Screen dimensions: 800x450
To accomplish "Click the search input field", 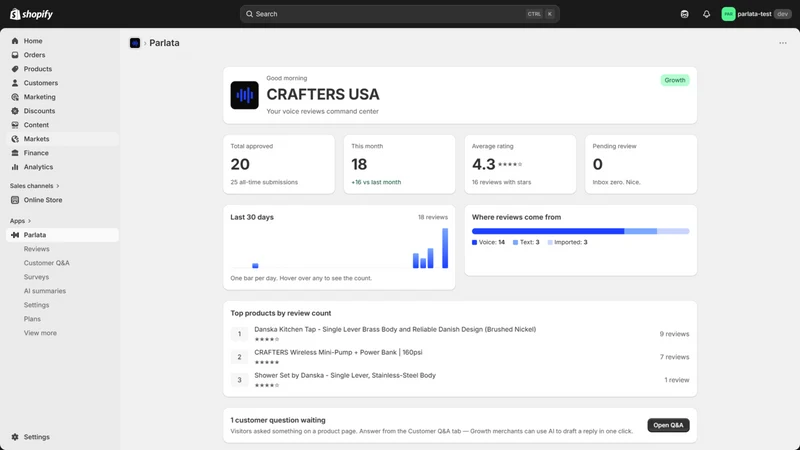I will pos(399,14).
